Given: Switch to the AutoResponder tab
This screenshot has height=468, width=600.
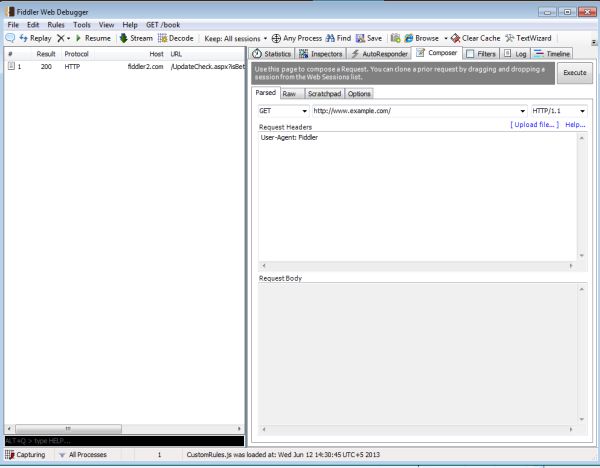Looking at the screenshot, I should click(x=379, y=54).
